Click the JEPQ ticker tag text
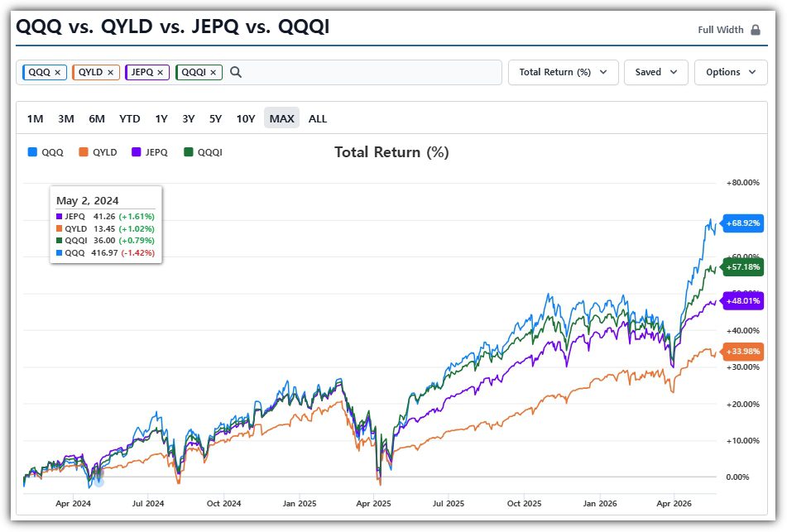Viewport: 787px width, 532px height. [x=142, y=72]
